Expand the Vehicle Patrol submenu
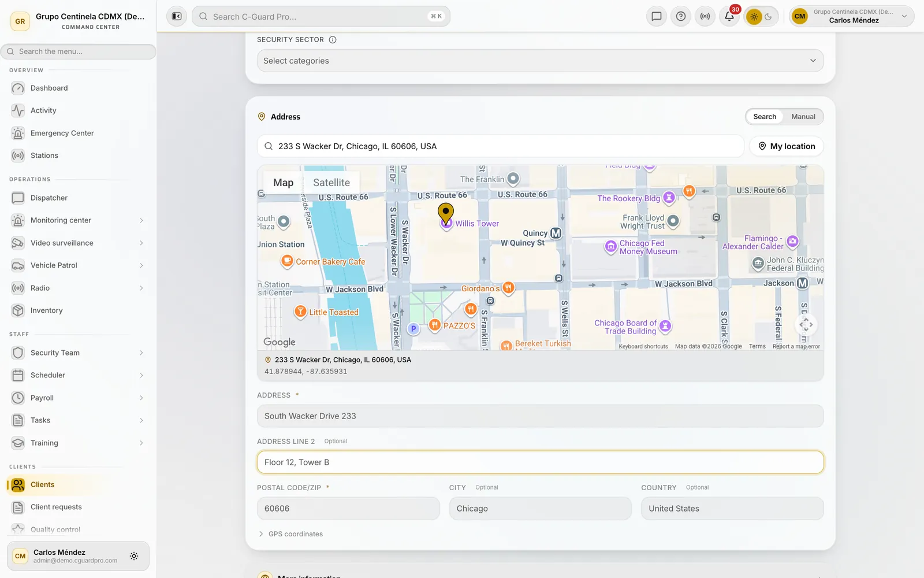This screenshot has height=578, width=924. (141, 265)
